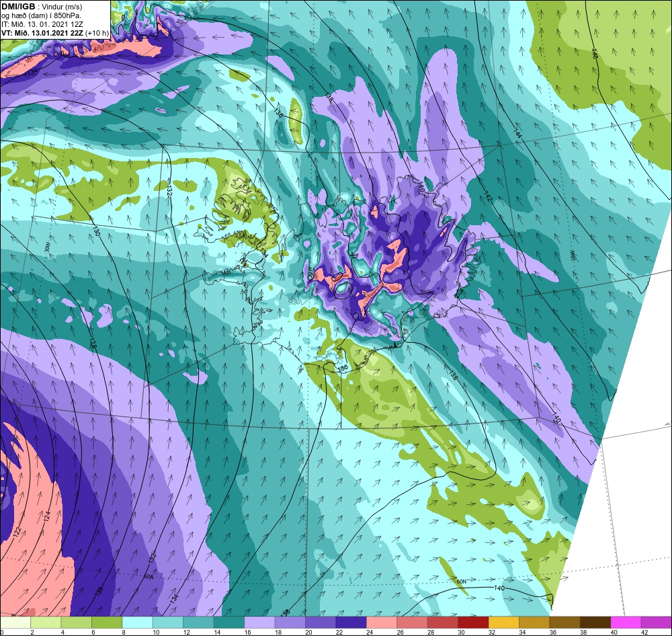Click the 36–38 m/s brown legend swatch

coord(565,623)
